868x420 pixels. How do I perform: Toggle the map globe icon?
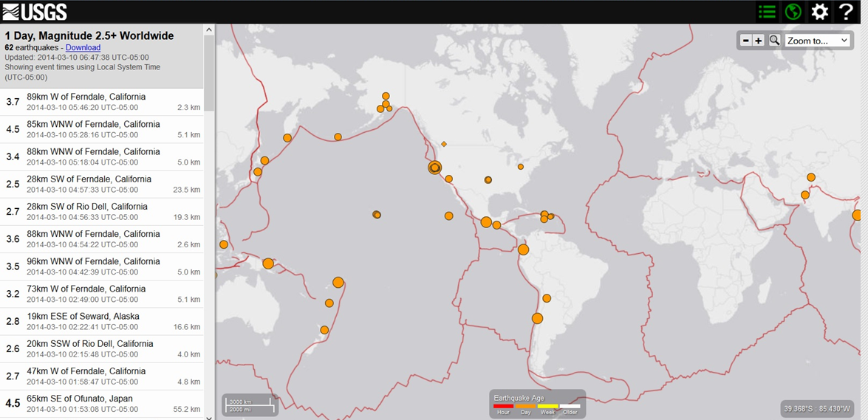click(793, 12)
